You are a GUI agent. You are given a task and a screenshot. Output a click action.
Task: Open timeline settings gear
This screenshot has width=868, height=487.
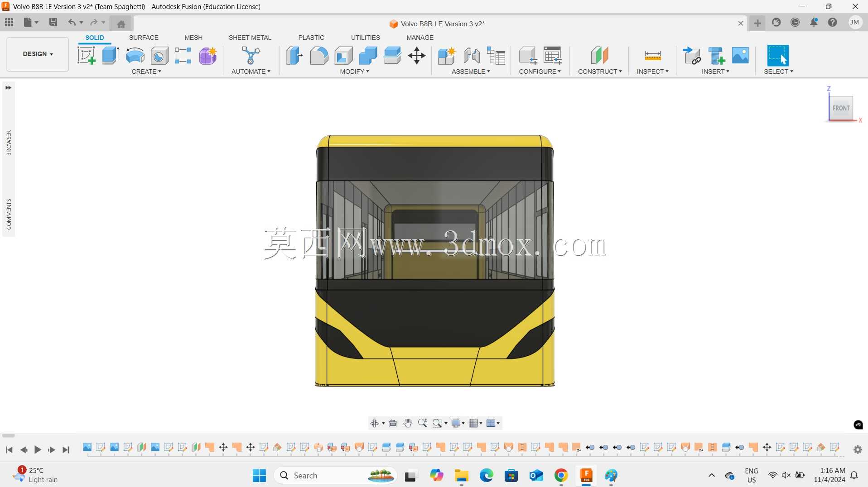pyautogui.click(x=858, y=449)
